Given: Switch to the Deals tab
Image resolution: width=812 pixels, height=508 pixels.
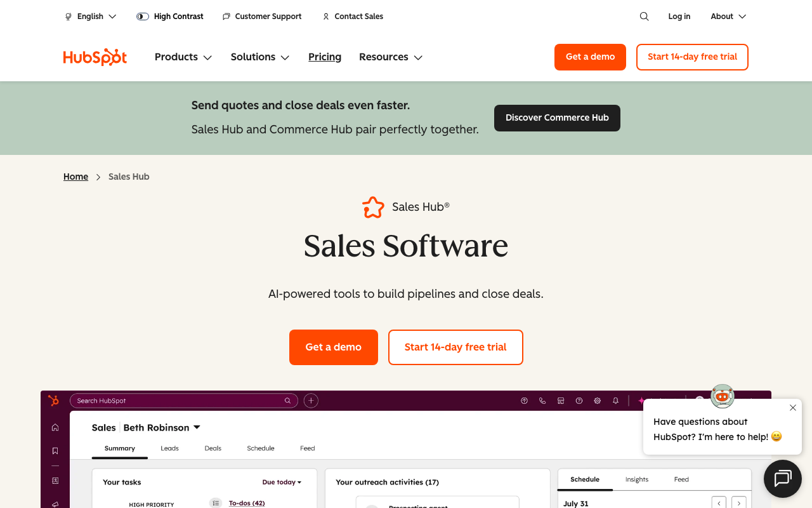Looking at the screenshot, I should click(x=213, y=448).
